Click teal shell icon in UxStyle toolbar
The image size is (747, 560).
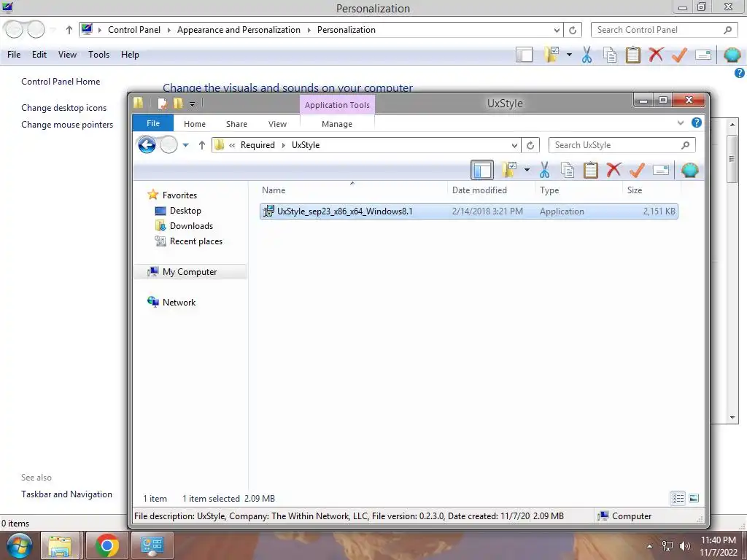click(x=690, y=170)
